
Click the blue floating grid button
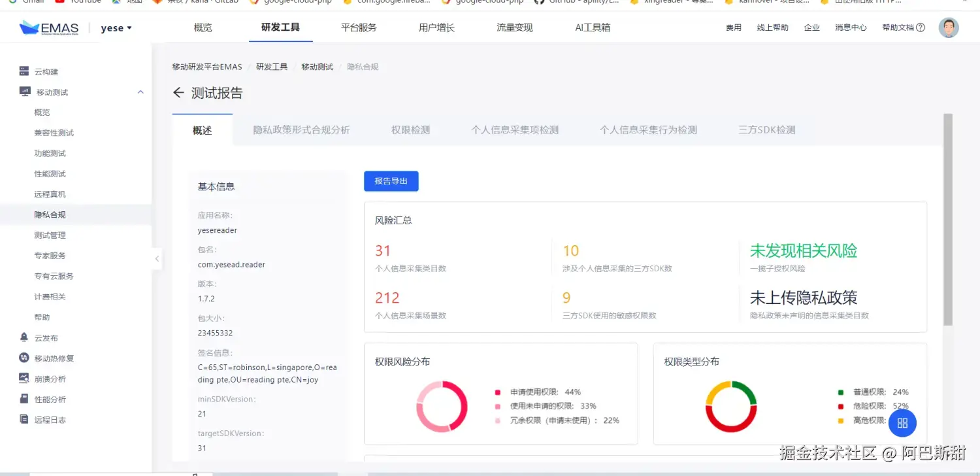pos(902,423)
